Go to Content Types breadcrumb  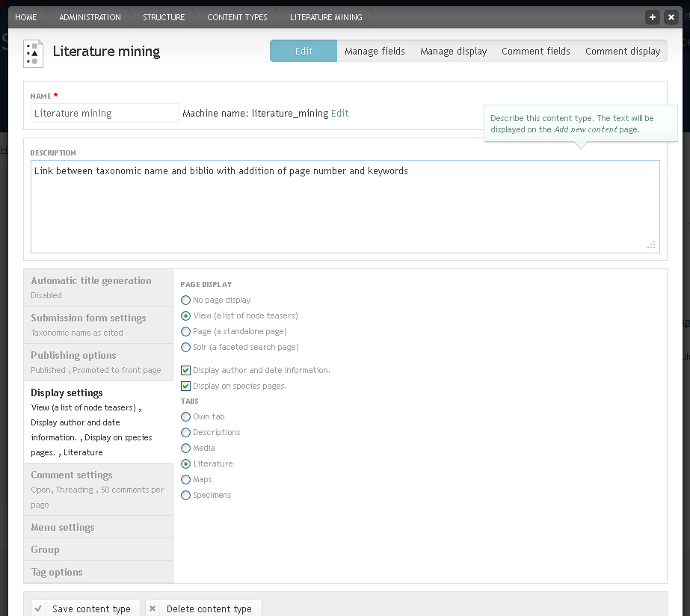[x=237, y=17]
